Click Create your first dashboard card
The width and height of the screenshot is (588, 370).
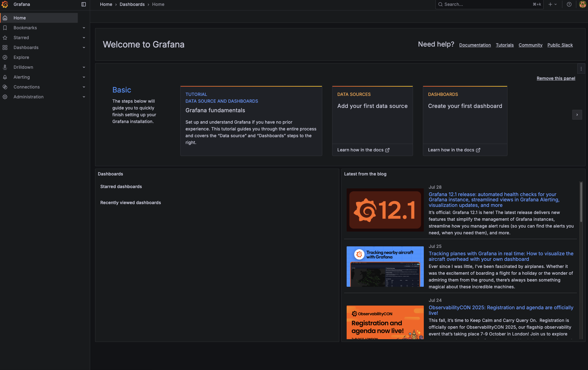(x=465, y=115)
